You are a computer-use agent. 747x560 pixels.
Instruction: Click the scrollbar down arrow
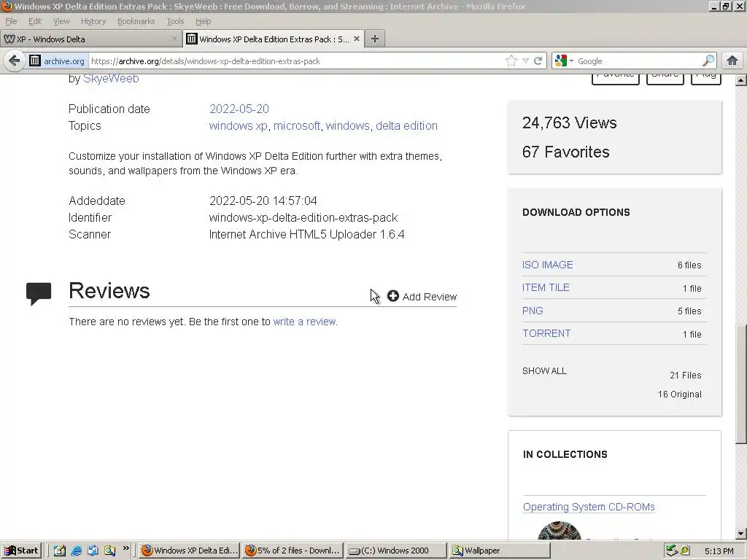click(741, 534)
